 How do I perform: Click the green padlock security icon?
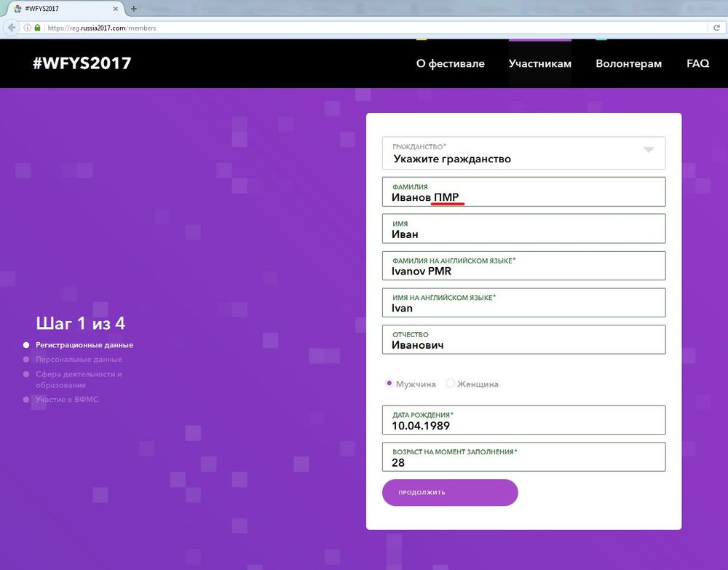[x=38, y=28]
